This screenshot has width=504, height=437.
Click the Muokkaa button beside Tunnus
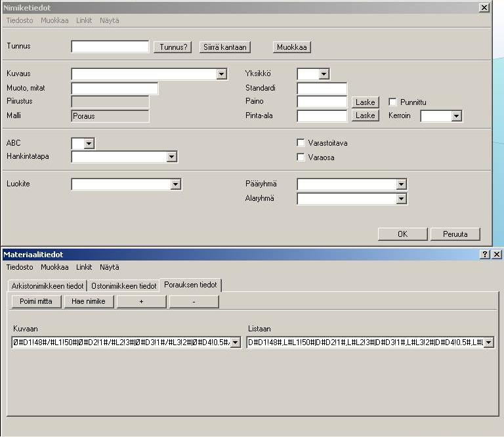[292, 47]
